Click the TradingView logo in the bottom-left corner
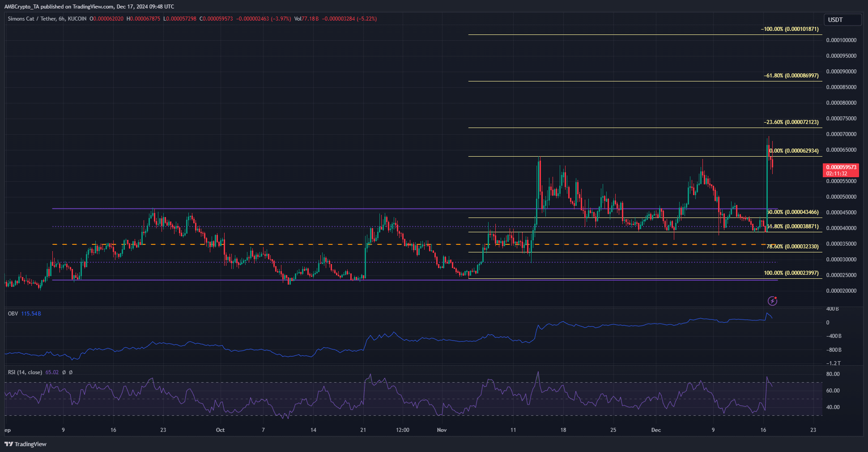This screenshot has width=868, height=452. (x=25, y=444)
